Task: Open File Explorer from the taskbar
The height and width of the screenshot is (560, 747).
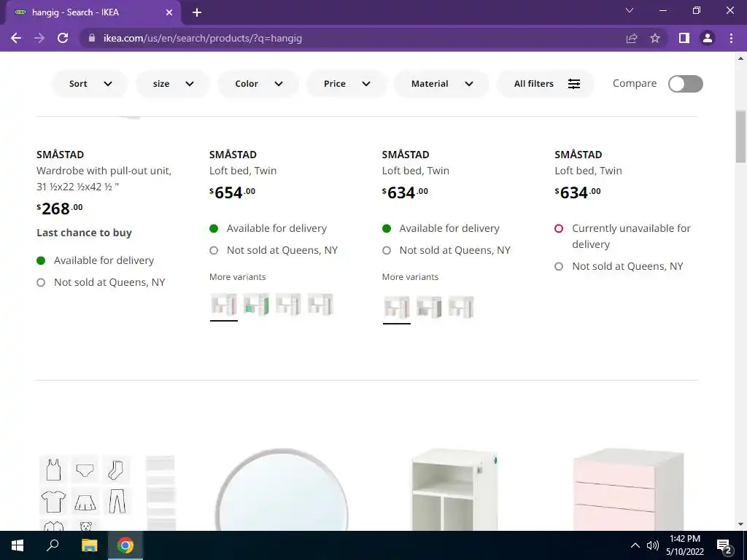Action: coord(89,545)
